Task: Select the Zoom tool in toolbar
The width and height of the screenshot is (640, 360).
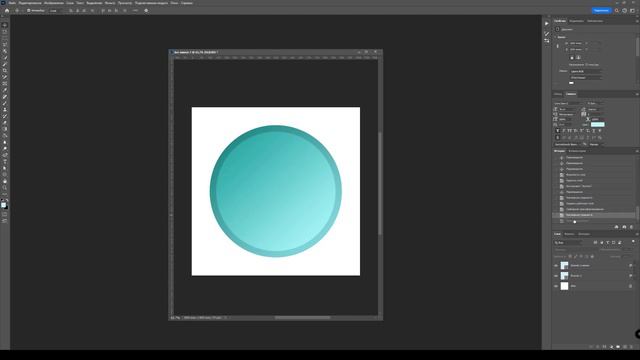Action: tap(5, 188)
